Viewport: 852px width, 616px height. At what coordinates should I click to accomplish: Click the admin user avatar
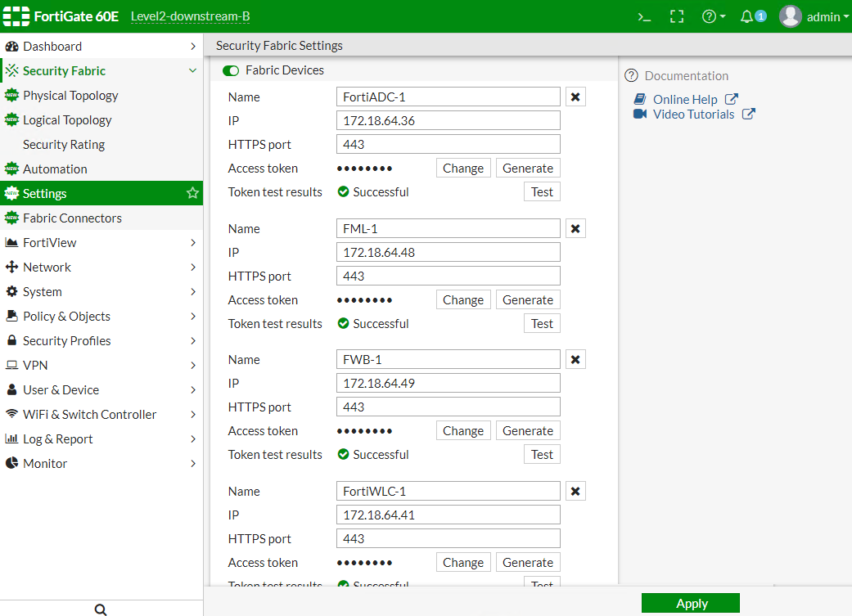(790, 16)
